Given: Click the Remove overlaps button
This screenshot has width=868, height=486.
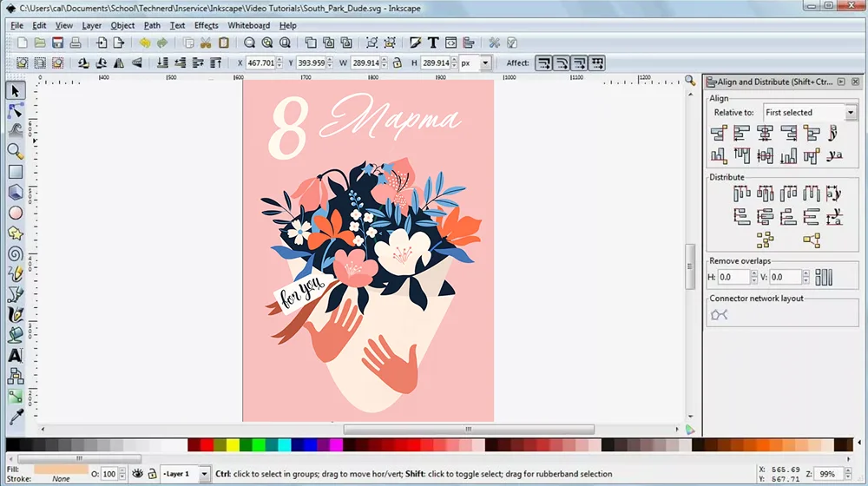Looking at the screenshot, I should pyautogui.click(x=824, y=278).
